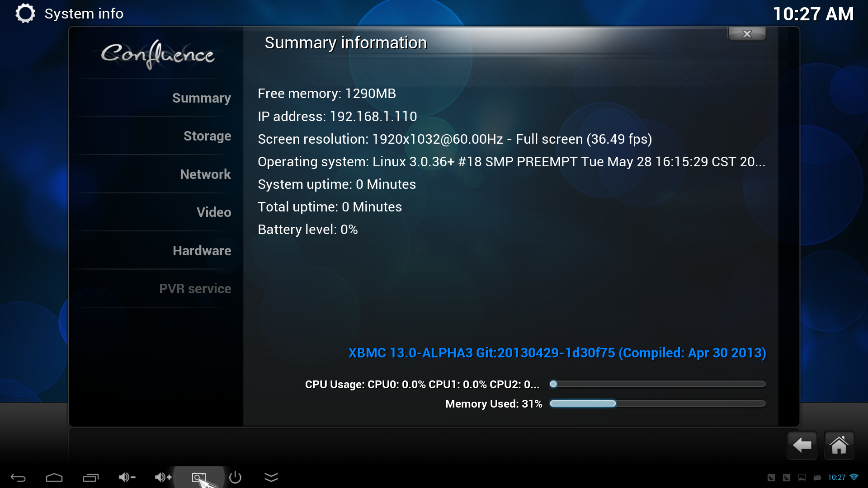Select the Hardware info section
The width and height of the screenshot is (868, 488).
tap(201, 250)
